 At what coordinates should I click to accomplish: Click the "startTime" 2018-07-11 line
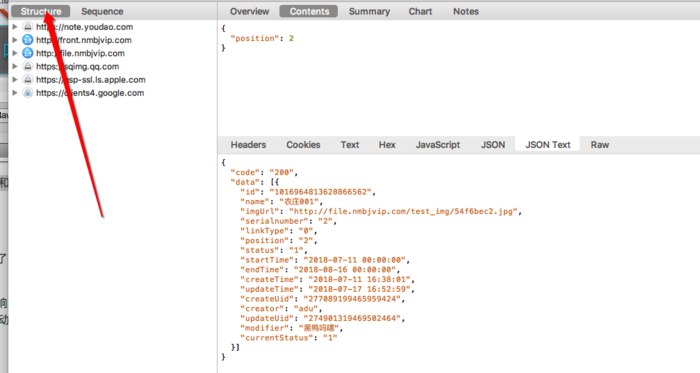pos(325,260)
